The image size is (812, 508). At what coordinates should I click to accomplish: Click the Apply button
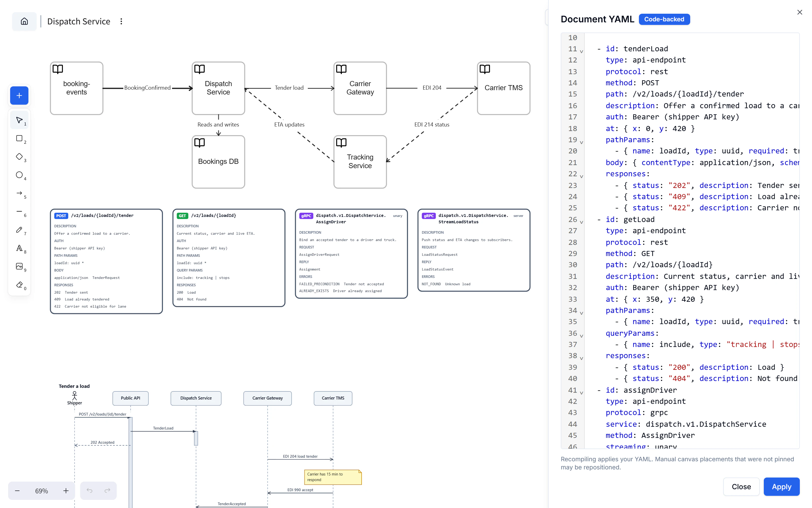[x=782, y=486]
